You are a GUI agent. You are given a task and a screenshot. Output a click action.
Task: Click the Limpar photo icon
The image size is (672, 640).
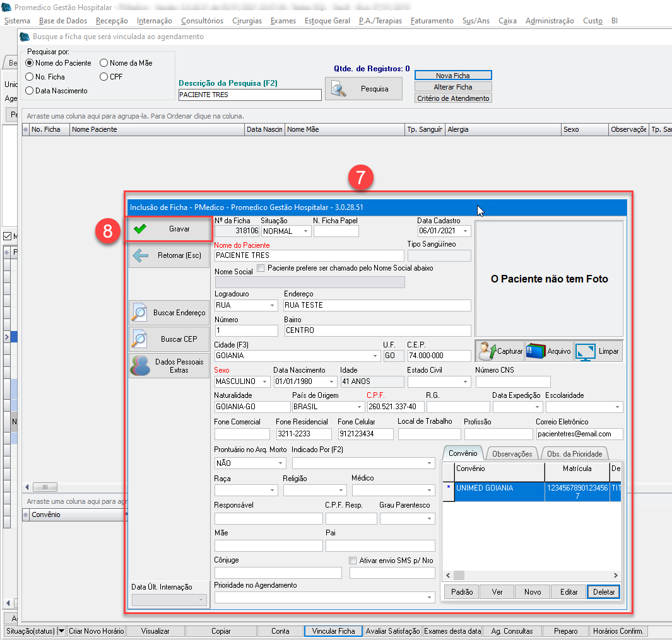[586, 351]
